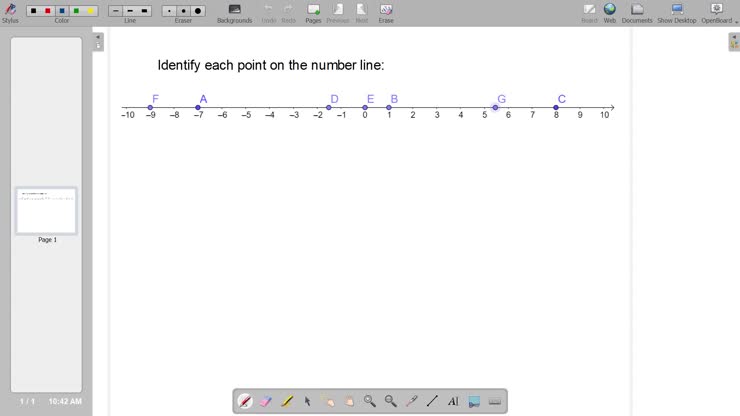740x416 pixels.
Task: Select the thin line width
Action: pyautogui.click(x=116, y=10)
